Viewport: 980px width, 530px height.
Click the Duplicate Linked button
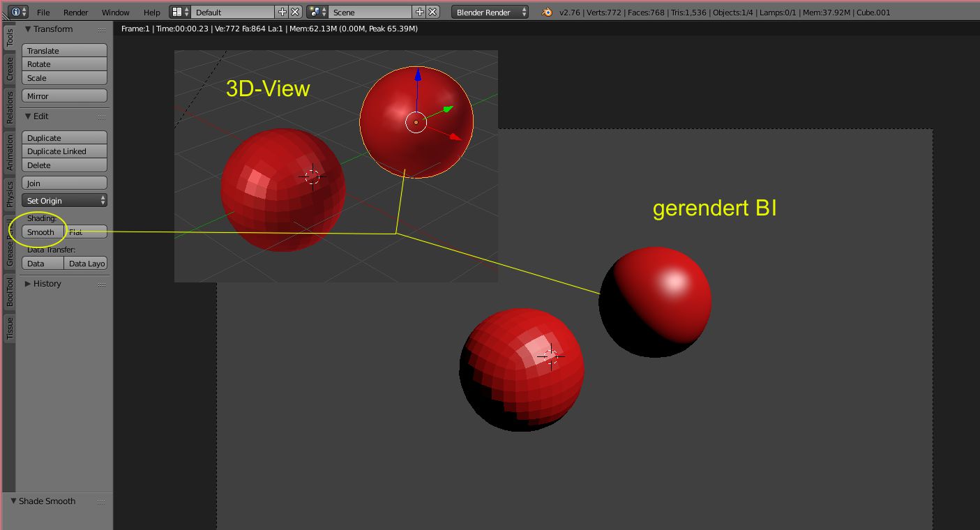(64, 151)
